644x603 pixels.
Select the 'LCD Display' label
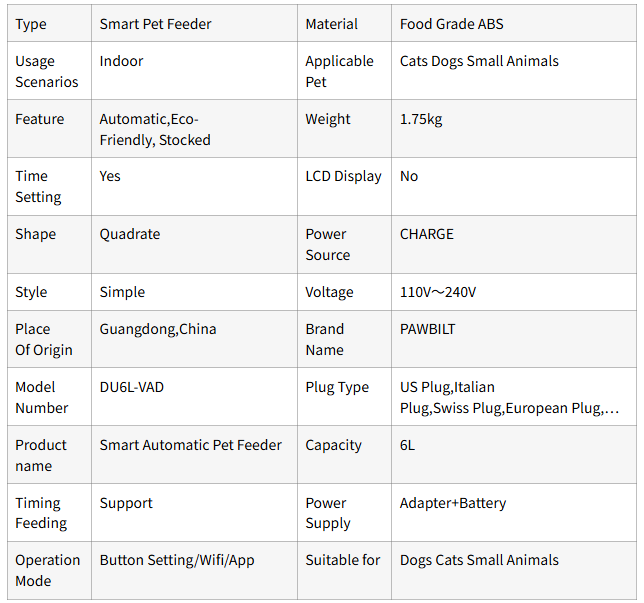tap(343, 176)
